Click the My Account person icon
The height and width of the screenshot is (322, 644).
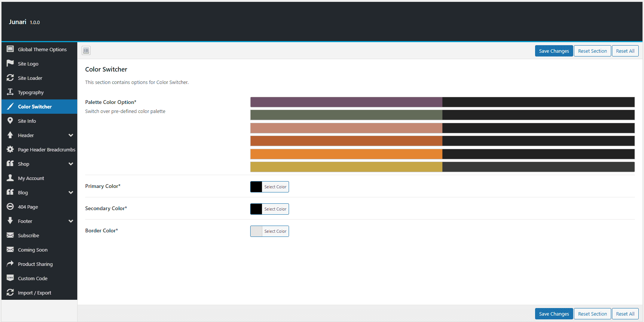point(10,178)
